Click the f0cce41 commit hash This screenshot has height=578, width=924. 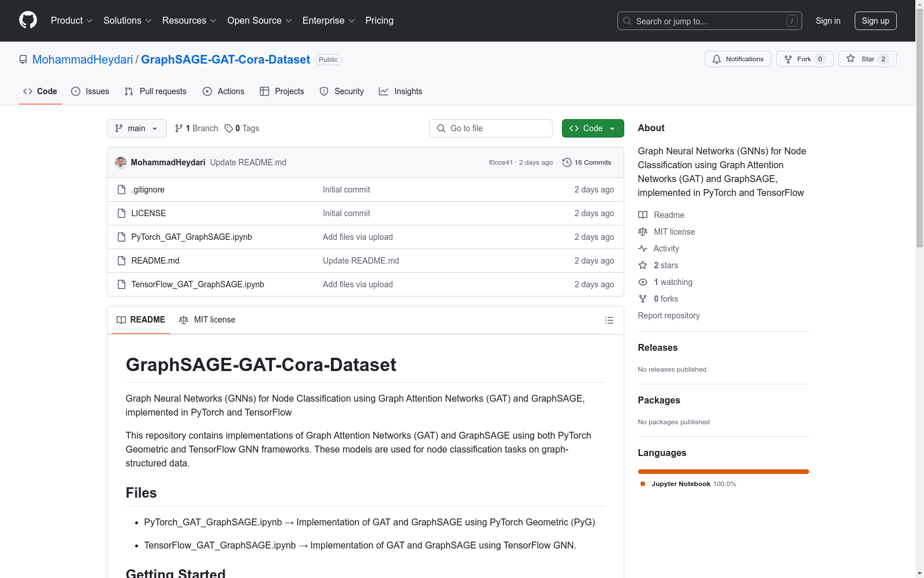coord(501,162)
